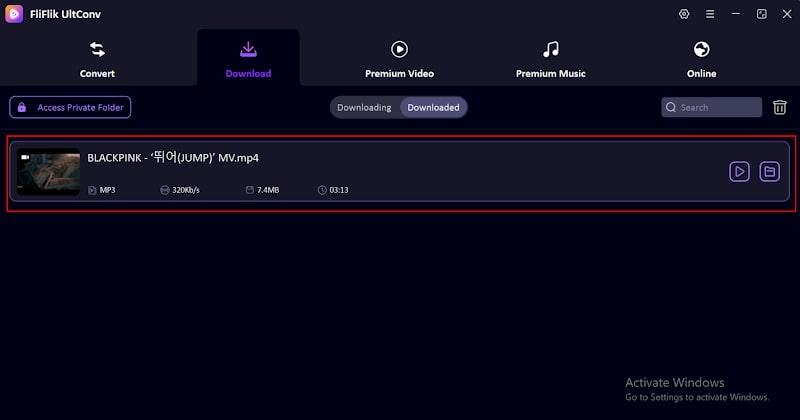Open the hamburger menu icon

click(x=710, y=14)
